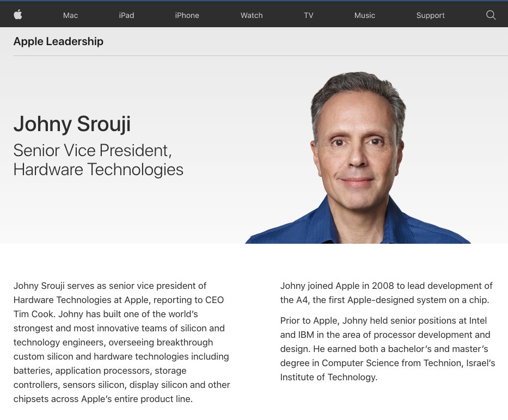Navigate to the Mac section
Image resolution: width=508 pixels, height=420 pixels.
point(70,15)
